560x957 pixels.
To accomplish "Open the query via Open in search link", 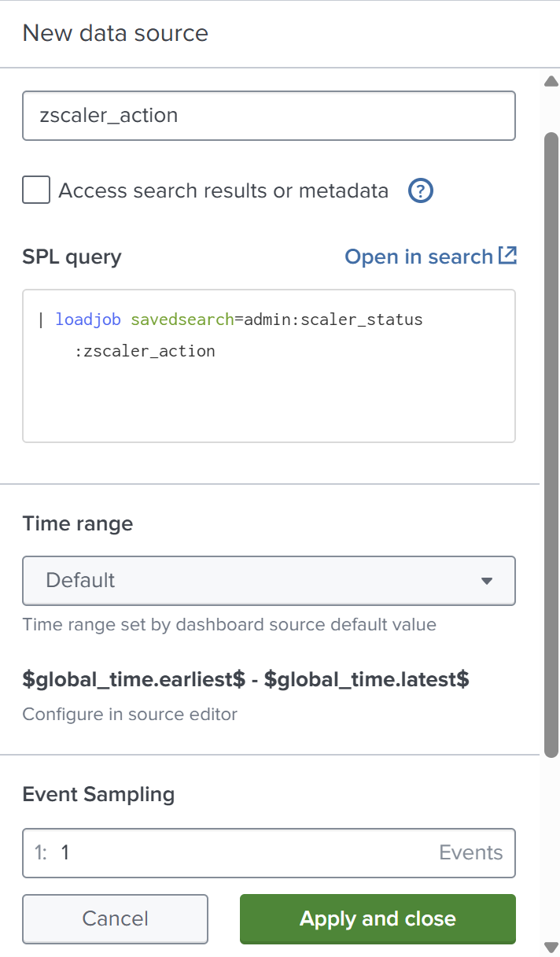I will tap(418, 257).
